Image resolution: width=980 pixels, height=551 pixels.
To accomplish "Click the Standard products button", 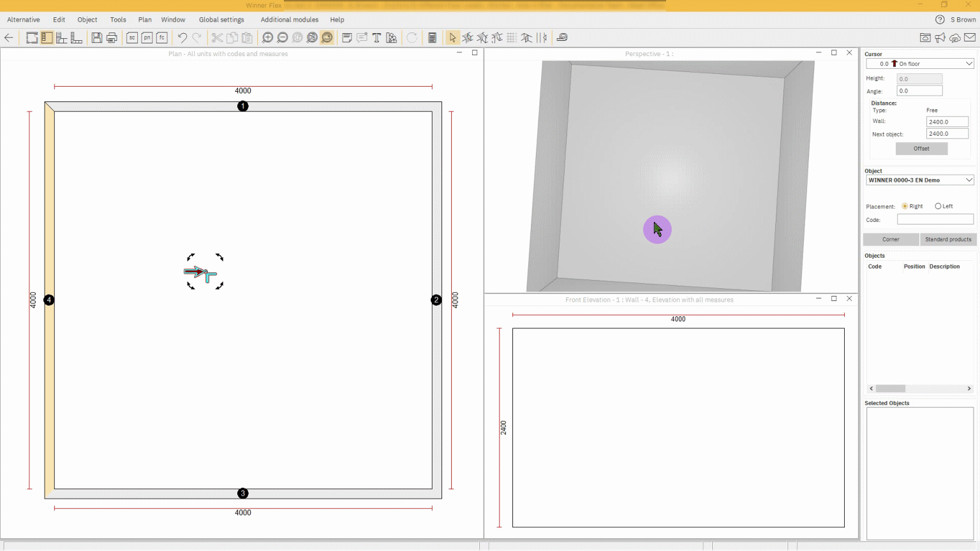I will coord(948,239).
